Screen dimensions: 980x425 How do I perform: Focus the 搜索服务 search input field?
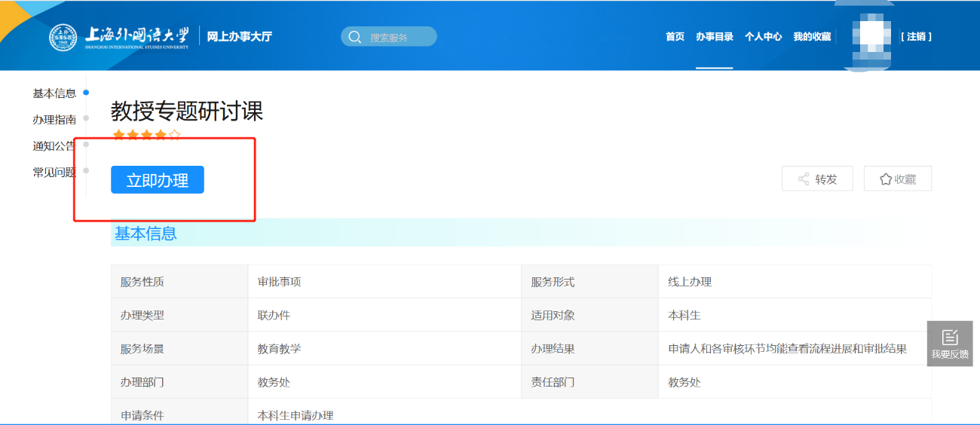(398, 37)
